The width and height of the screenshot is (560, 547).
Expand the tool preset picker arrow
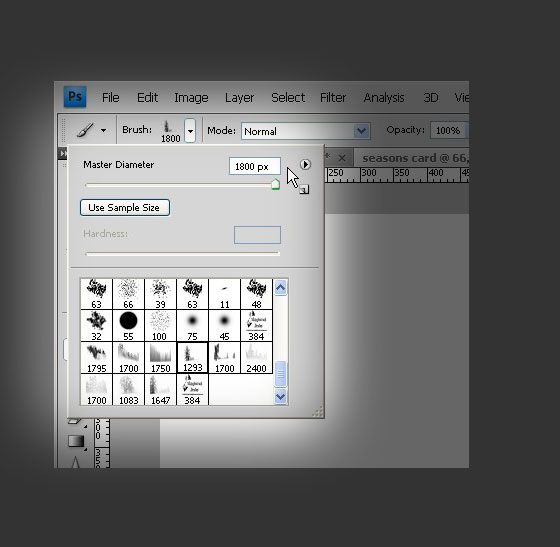(x=104, y=130)
